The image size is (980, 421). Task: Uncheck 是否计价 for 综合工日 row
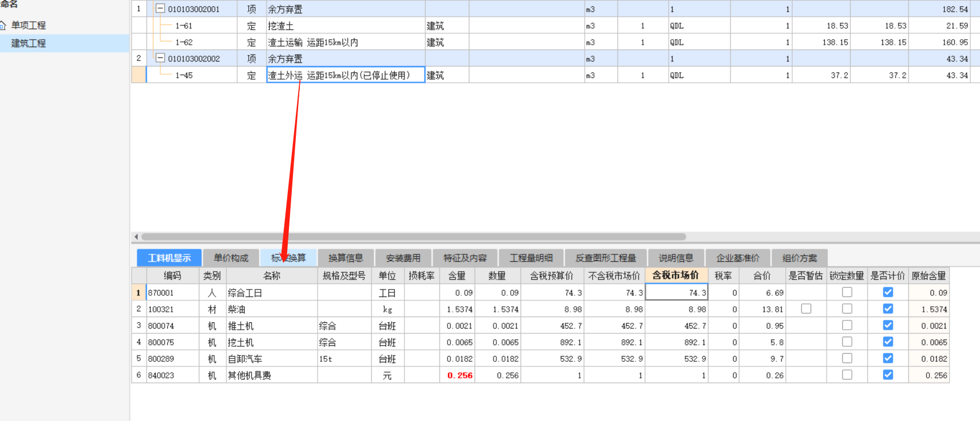888,292
